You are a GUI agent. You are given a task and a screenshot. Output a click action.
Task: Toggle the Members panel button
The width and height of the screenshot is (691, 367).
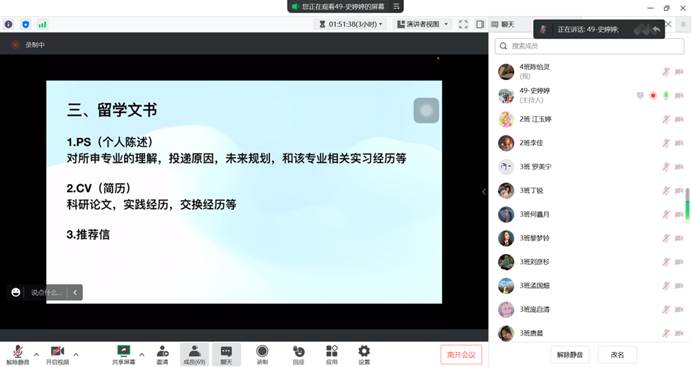coord(194,355)
